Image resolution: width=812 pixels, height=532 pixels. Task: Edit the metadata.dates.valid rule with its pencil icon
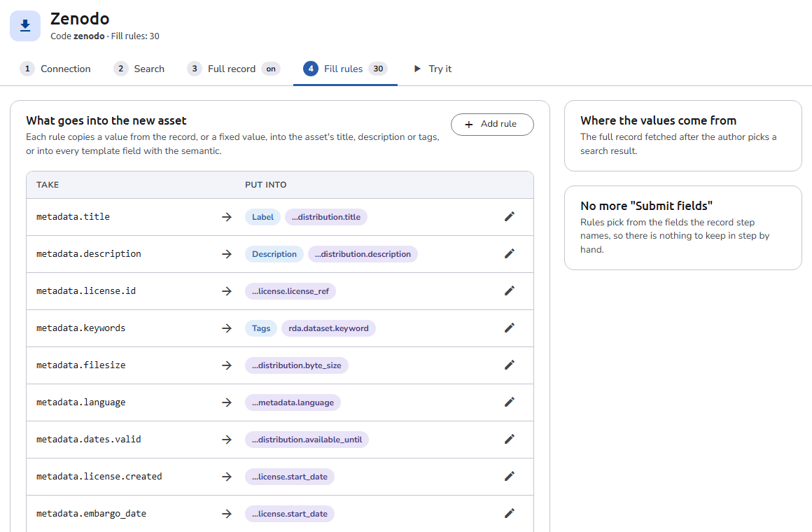[x=510, y=440]
